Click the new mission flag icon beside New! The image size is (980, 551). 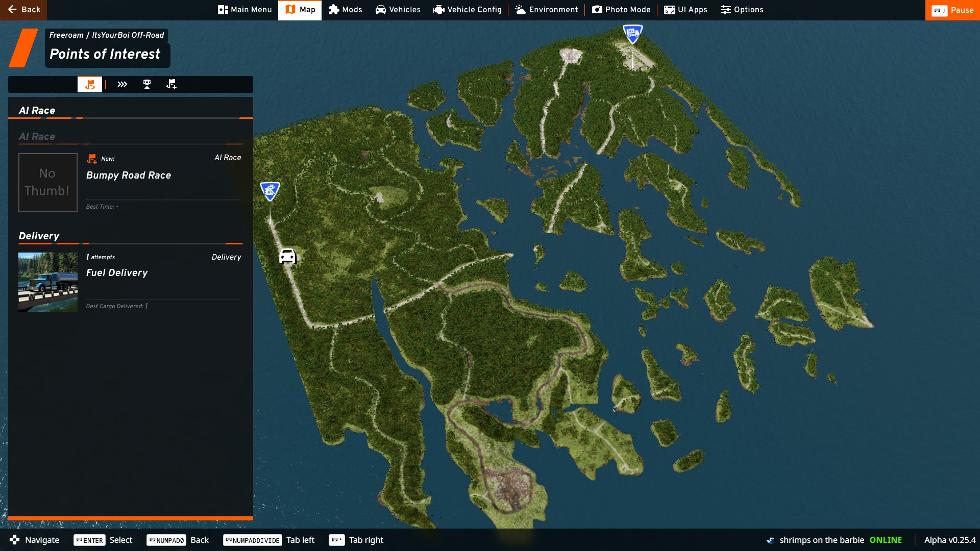point(92,159)
